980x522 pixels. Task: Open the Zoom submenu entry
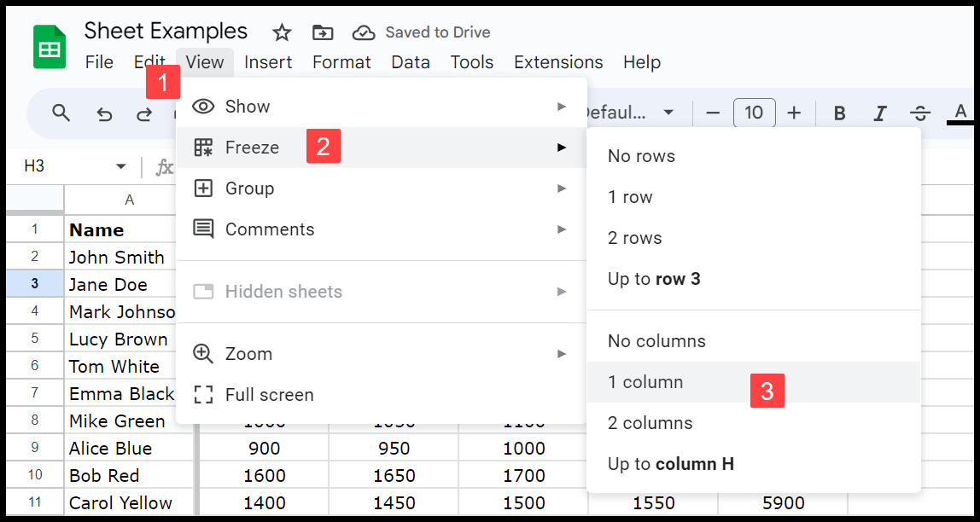tap(382, 354)
